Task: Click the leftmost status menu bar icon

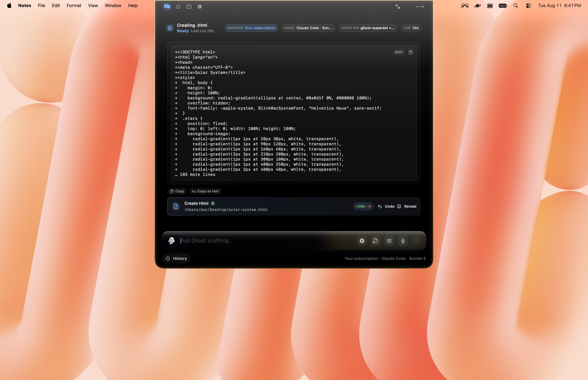Action: pos(465,6)
